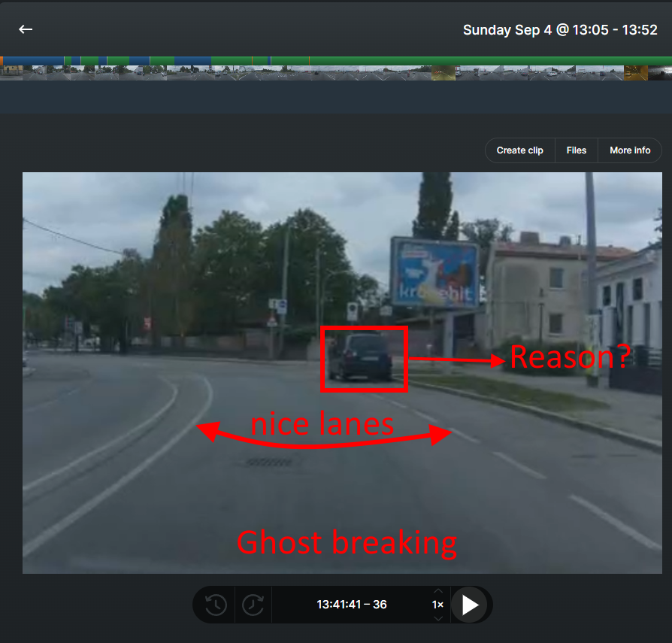This screenshot has height=643, width=672.
Task: Click the Files icon button
Action: click(x=576, y=150)
